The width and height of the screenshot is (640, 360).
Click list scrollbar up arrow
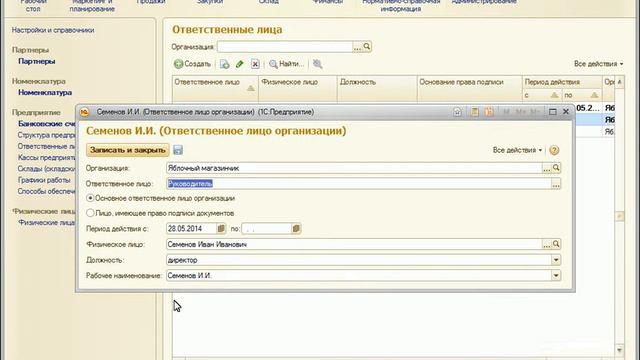point(620,82)
